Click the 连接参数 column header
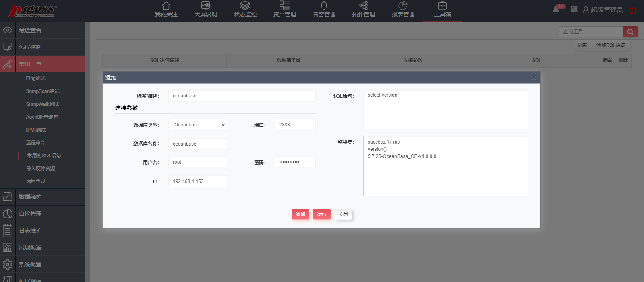 (413, 60)
